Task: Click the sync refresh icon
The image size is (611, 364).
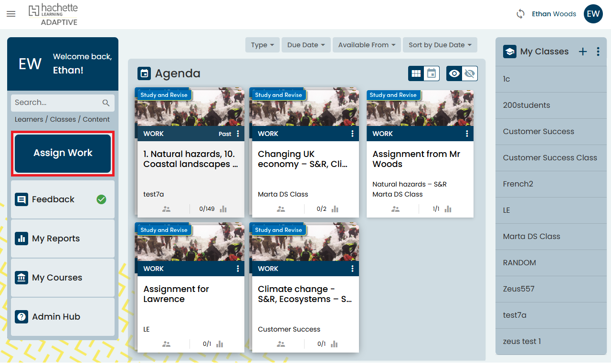Action: tap(520, 14)
